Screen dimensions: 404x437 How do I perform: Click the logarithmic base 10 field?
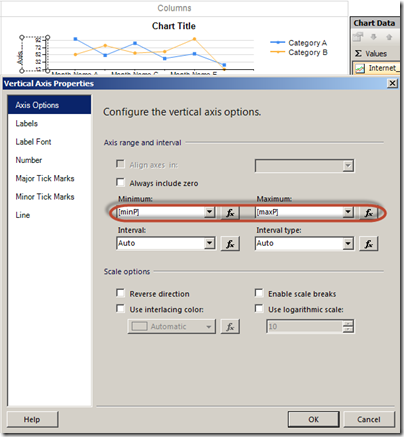point(304,326)
